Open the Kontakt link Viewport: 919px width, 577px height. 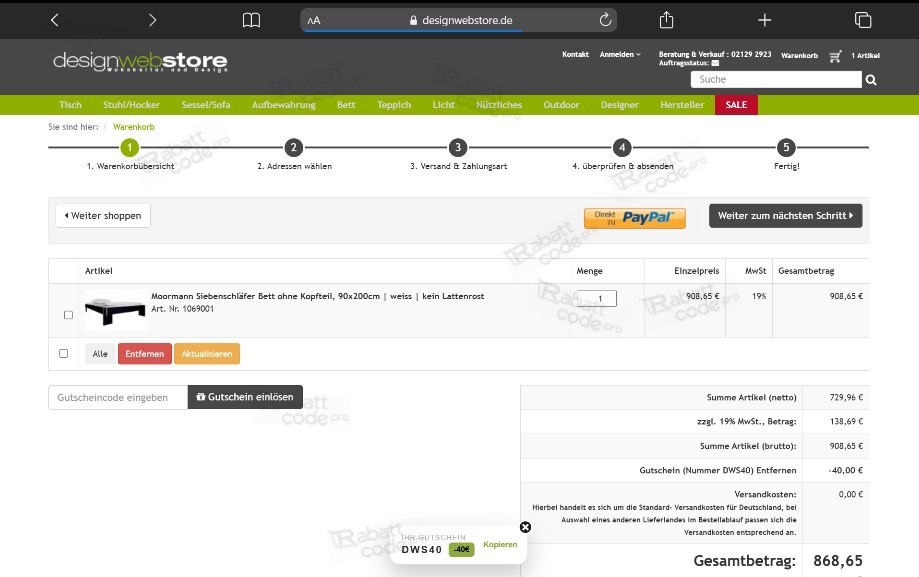[x=576, y=55]
